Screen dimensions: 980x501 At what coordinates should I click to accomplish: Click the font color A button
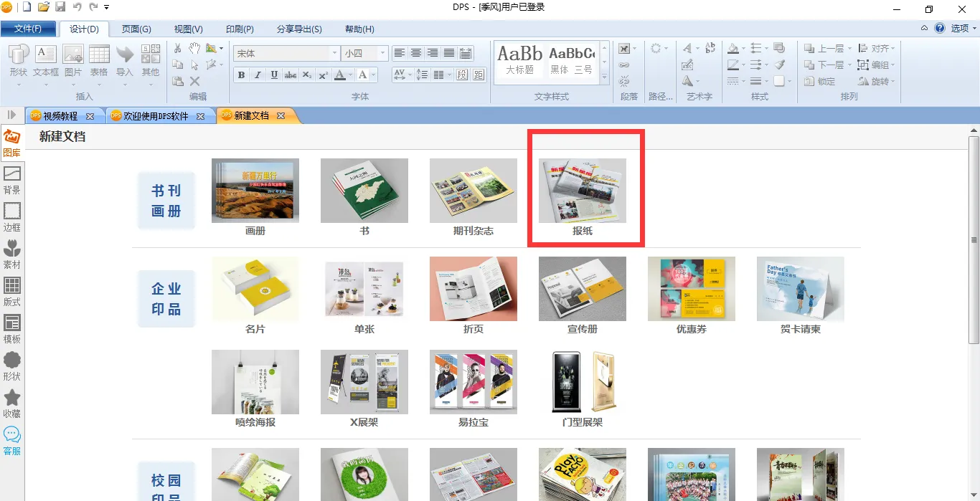[x=340, y=75]
